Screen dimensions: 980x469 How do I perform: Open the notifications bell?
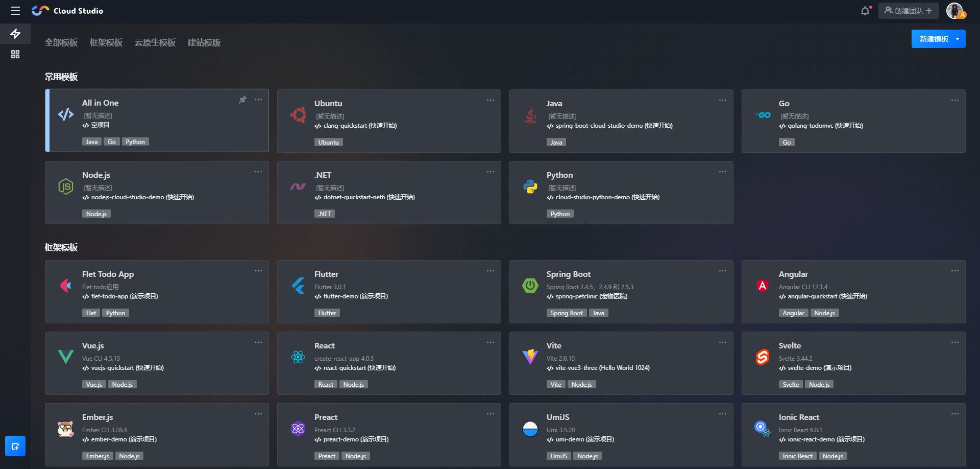pyautogui.click(x=865, y=11)
